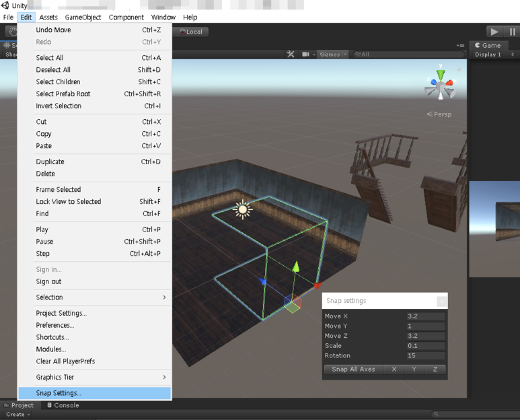Viewport: 520px width, 420px height.
Task: Open the Window menu
Action: coord(163,17)
